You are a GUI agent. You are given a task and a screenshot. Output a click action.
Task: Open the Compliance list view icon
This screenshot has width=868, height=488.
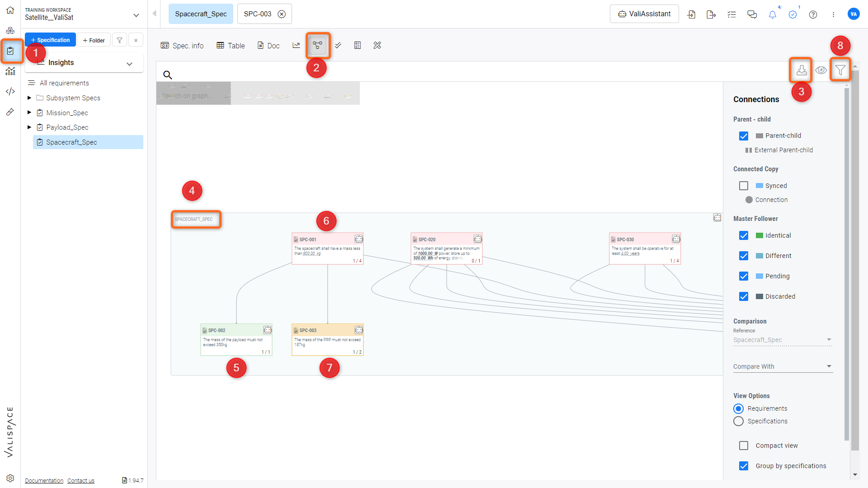tap(358, 45)
